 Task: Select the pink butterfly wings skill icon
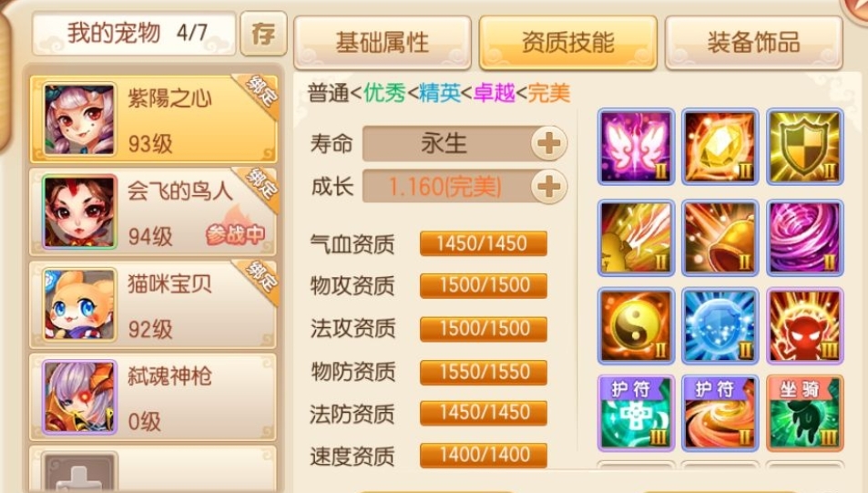tap(636, 147)
